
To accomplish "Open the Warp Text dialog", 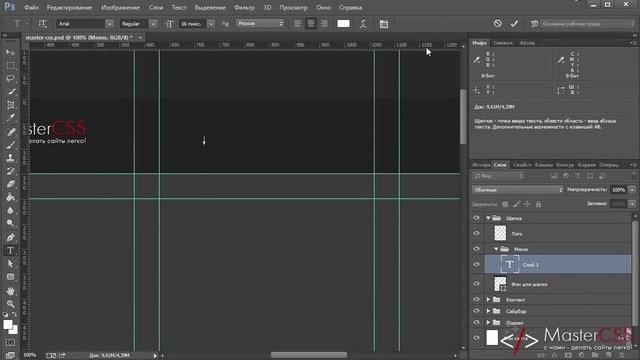I will pos(363,24).
